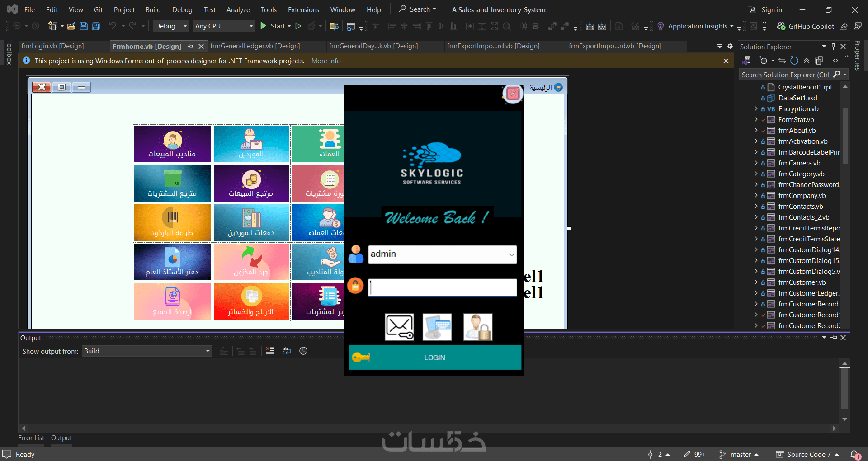Click the Save All toolbar icon
The height and width of the screenshot is (461, 868).
[x=96, y=26]
